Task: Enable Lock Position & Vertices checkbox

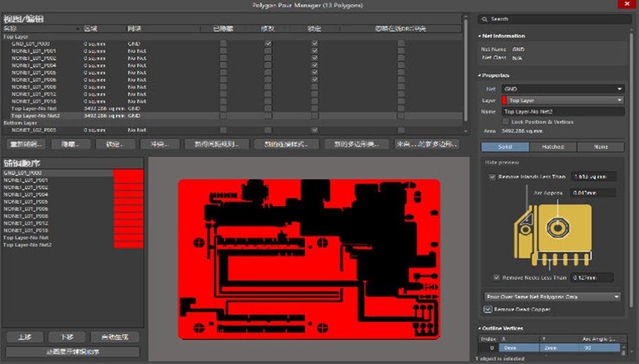Action: [x=505, y=122]
